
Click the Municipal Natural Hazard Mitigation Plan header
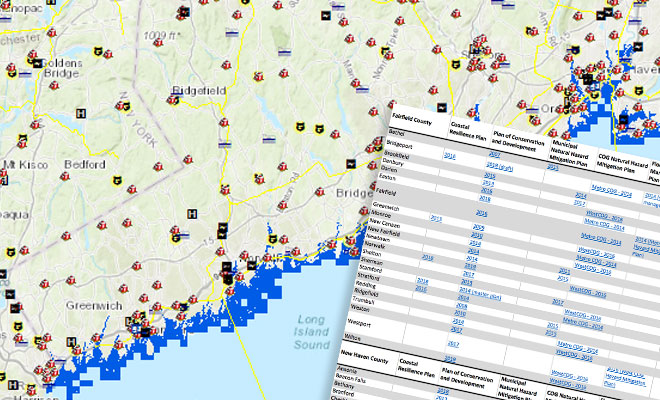tap(570, 154)
